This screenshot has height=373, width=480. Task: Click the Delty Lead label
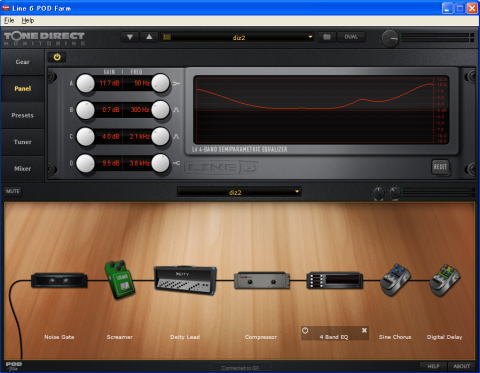click(185, 337)
